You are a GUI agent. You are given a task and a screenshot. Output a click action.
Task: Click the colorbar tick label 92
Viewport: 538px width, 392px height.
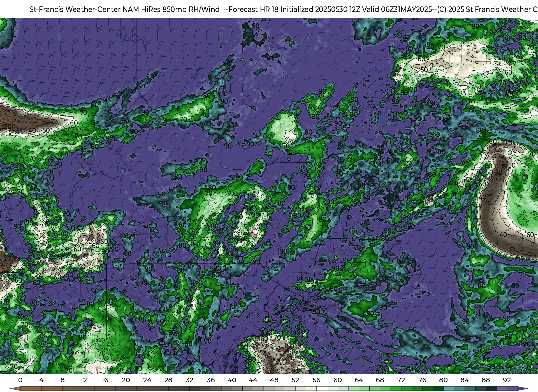click(x=507, y=380)
